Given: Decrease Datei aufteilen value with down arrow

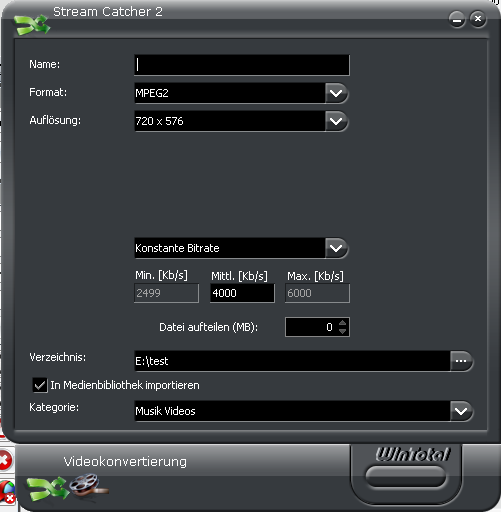Looking at the screenshot, I should (x=342, y=331).
